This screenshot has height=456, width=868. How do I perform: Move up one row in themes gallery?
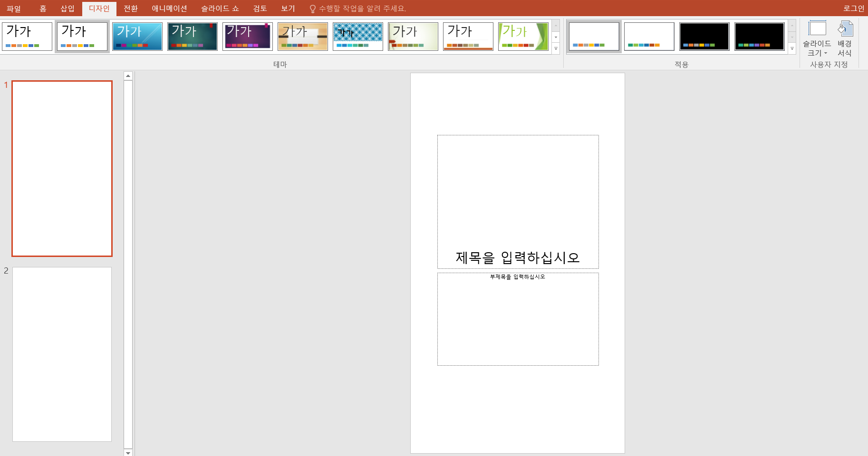(556, 26)
